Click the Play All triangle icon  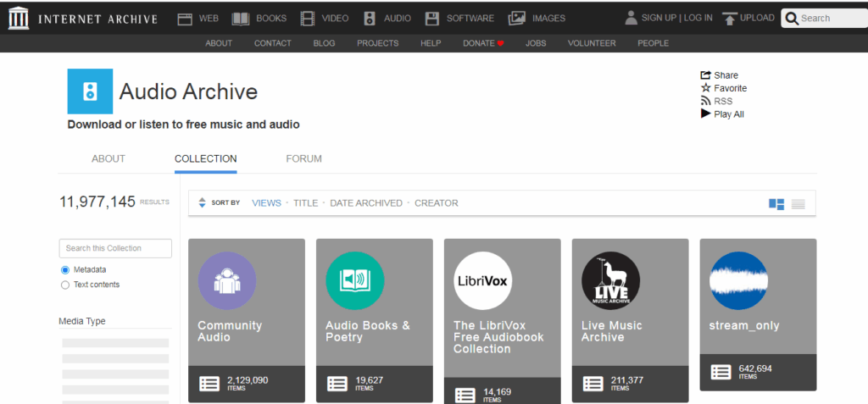[706, 113]
